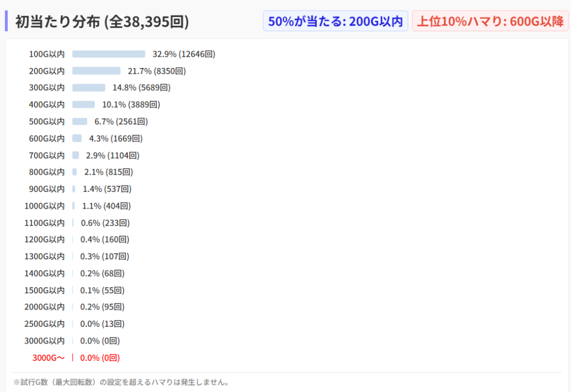Click the 100G以内 histogram bar
Viewport: 571px width, 392px height.
[109, 54]
